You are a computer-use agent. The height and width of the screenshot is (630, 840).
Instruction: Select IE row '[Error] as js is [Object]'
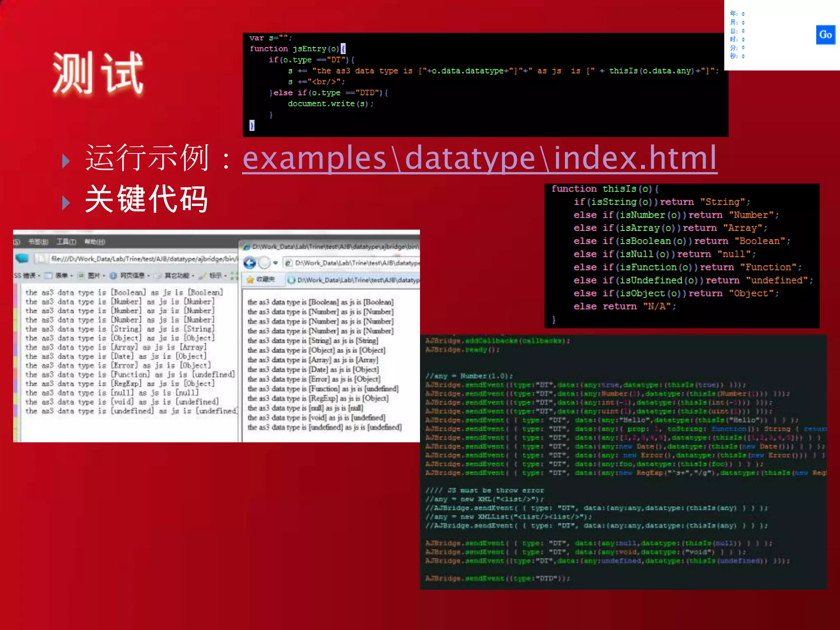coord(314,379)
